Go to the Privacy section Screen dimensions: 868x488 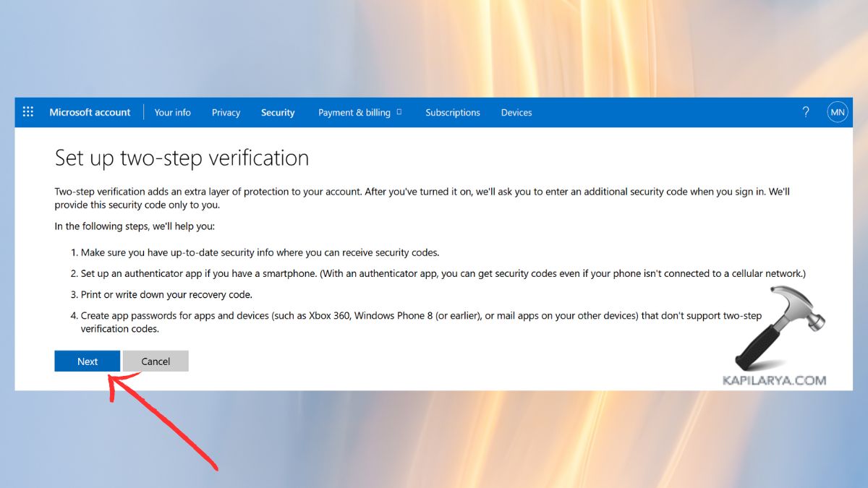[226, 112]
